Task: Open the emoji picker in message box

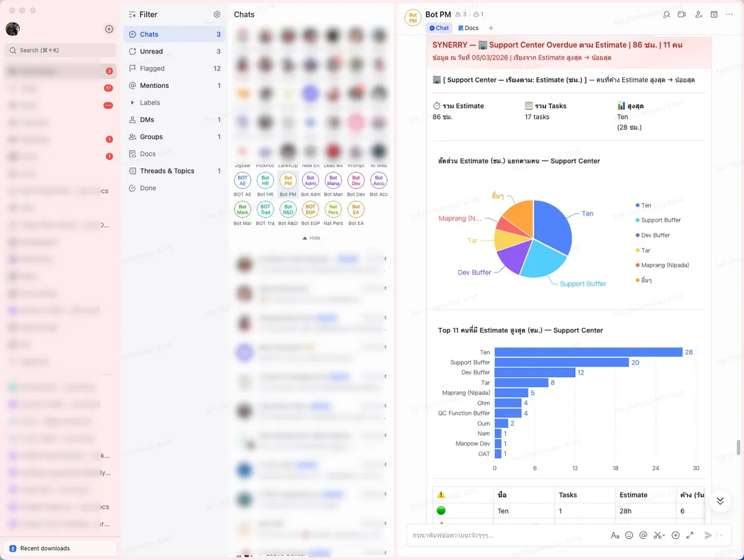Action: coord(629,535)
